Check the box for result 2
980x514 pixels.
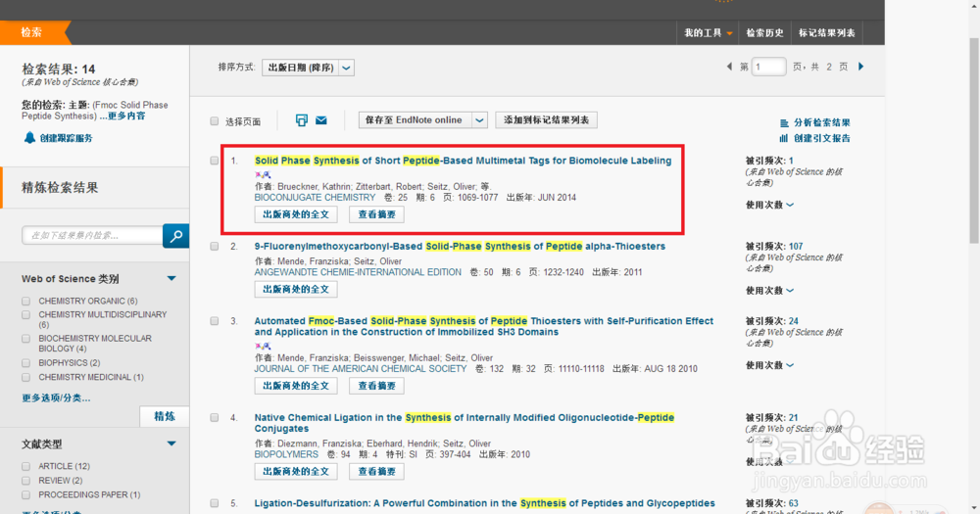pos(215,246)
